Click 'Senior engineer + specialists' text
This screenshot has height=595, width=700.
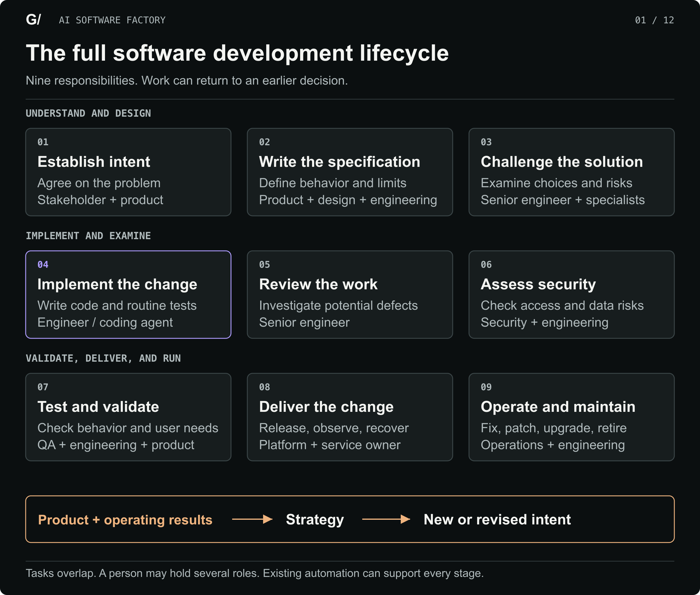(562, 200)
